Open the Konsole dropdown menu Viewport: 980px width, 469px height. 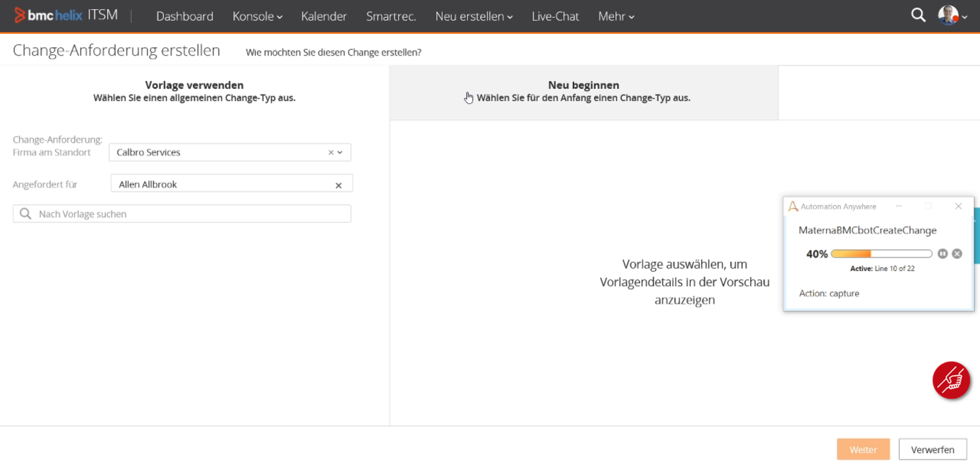click(x=257, y=16)
